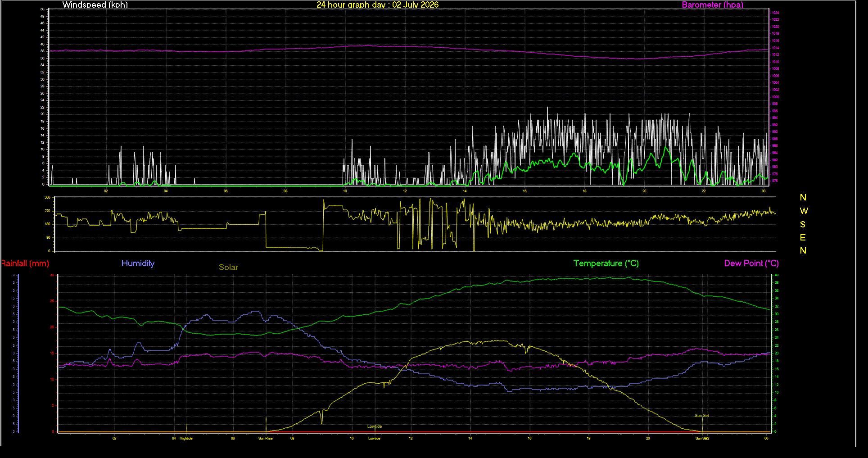Click the red "Rainfall (mm)" label

tap(25, 263)
